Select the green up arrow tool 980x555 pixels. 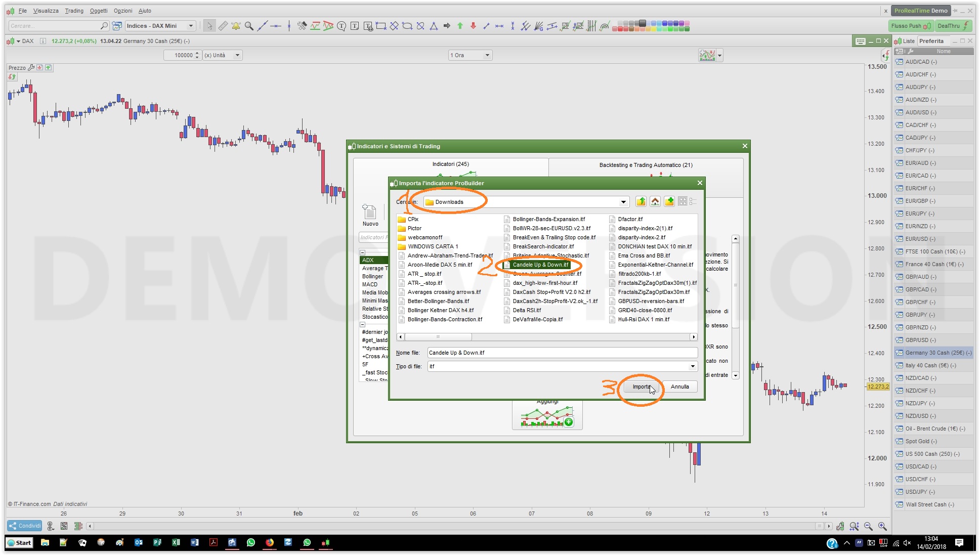(460, 26)
